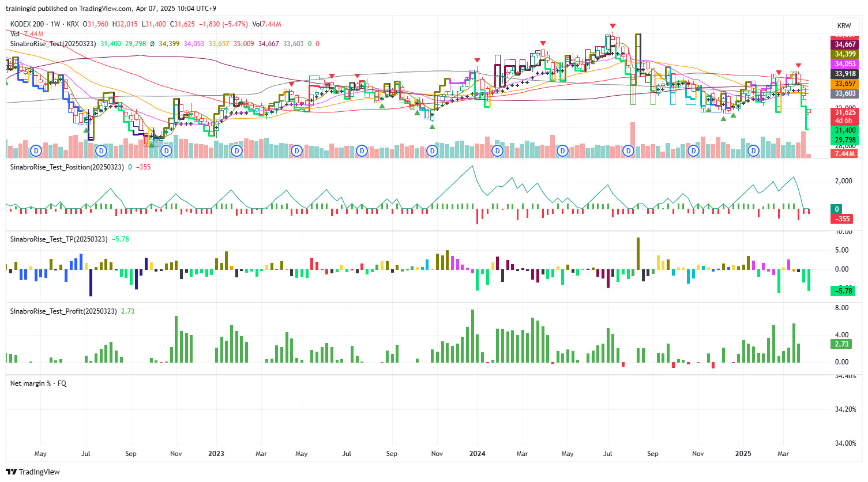Click the magenta 34,053 price label

pyautogui.click(x=845, y=64)
